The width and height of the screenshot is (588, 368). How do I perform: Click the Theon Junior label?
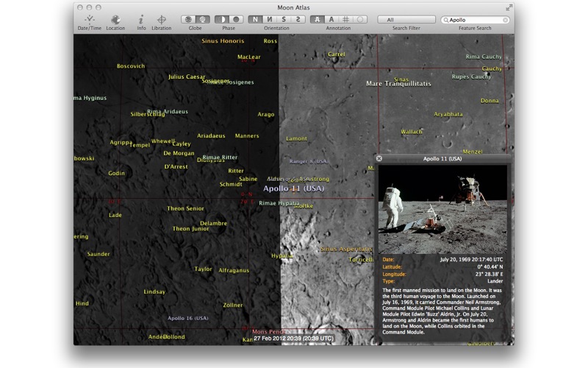coord(190,229)
